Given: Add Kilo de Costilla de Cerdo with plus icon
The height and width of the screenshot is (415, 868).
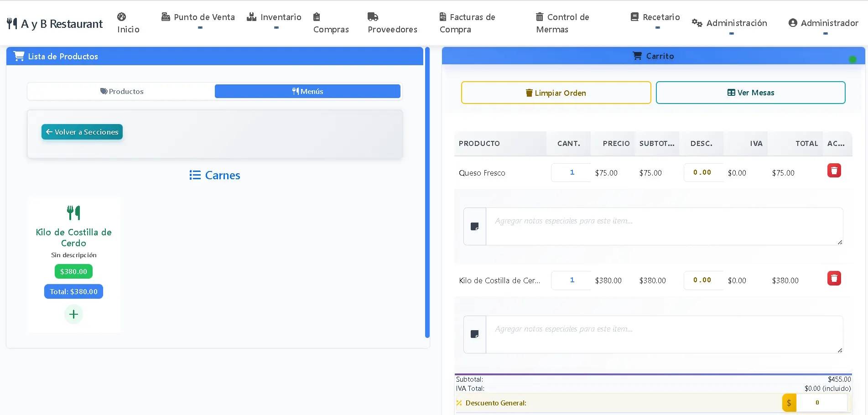Looking at the screenshot, I should [x=73, y=314].
